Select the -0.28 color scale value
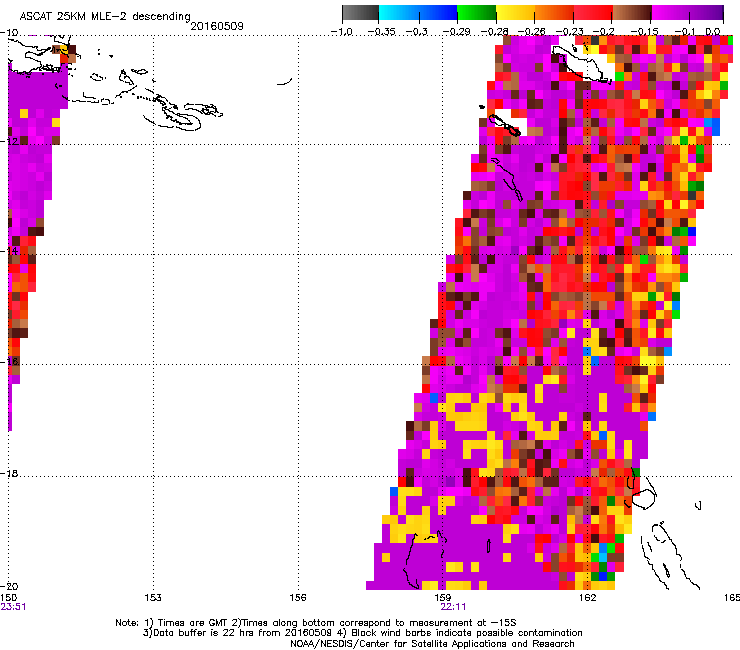740x650 pixels. (494, 32)
